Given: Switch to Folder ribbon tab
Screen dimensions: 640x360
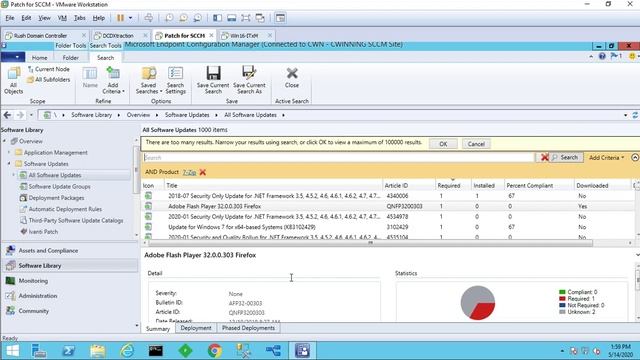Looking at the screenshot, I should 71,58.
